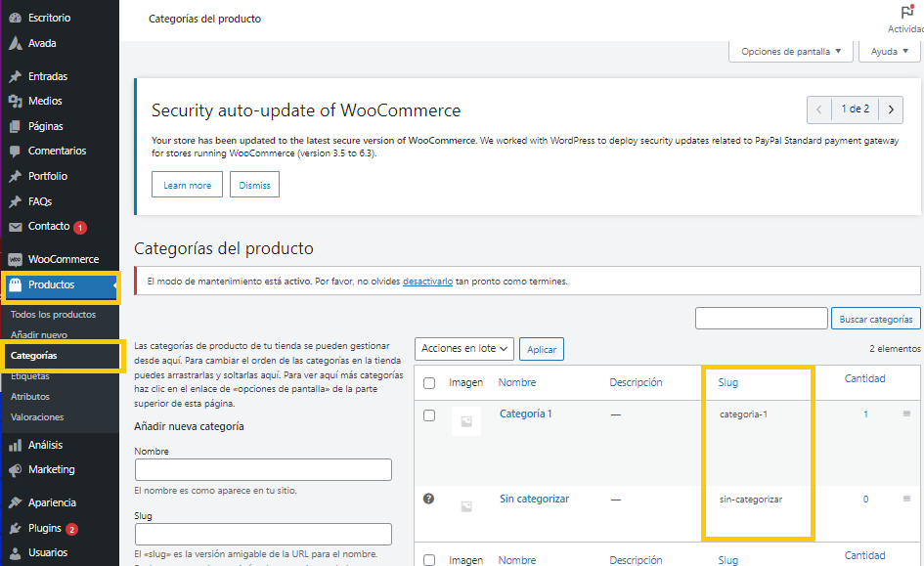Click the help question mark icon beside Sin categorizar
The image size is (924, 566).
(428, 499)
